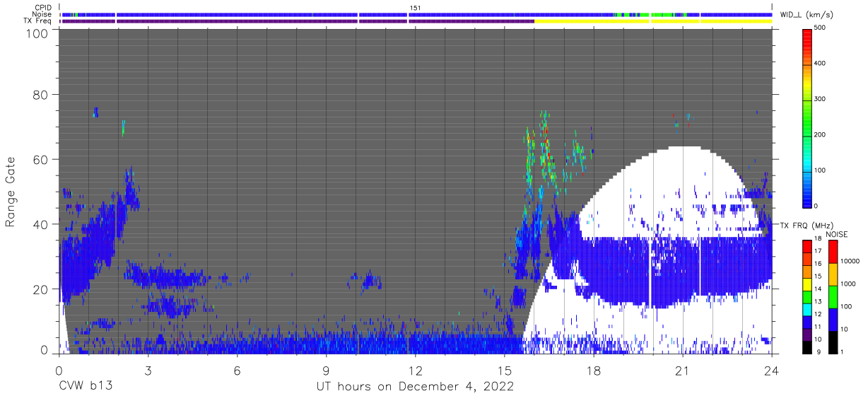Click the TX FRQ (MHz) legend title

[x=805, y=226]
